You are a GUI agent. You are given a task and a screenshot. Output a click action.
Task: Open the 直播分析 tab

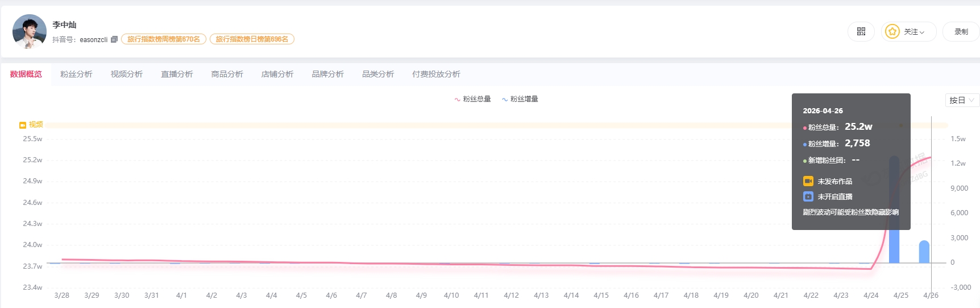click(177, 74)
